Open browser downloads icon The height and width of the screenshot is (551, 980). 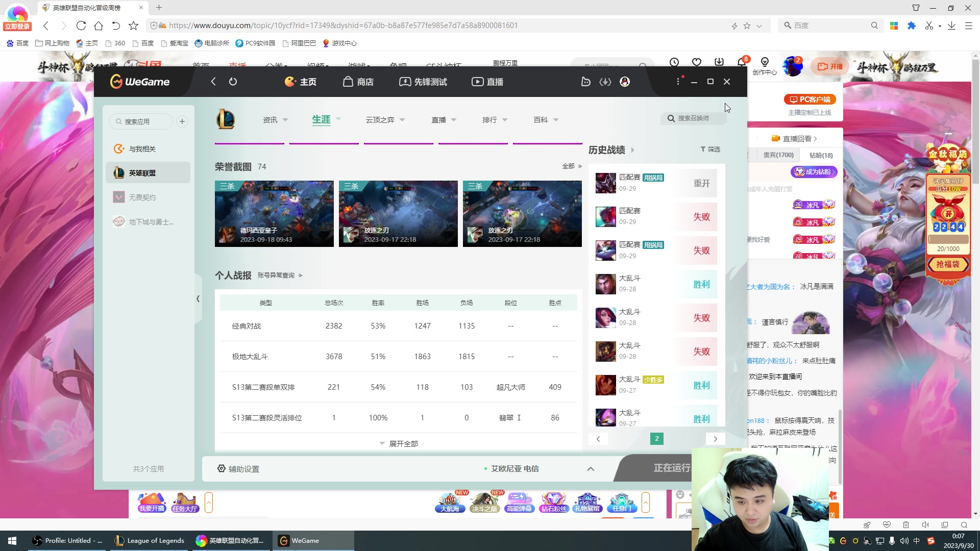click(951, 26)
